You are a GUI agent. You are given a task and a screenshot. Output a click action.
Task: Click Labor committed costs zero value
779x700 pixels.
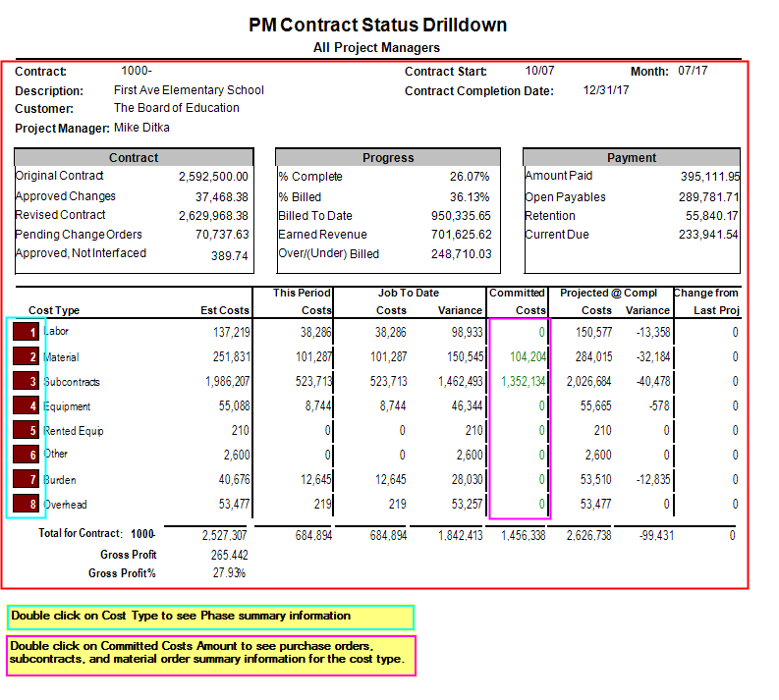coord(541,332)
